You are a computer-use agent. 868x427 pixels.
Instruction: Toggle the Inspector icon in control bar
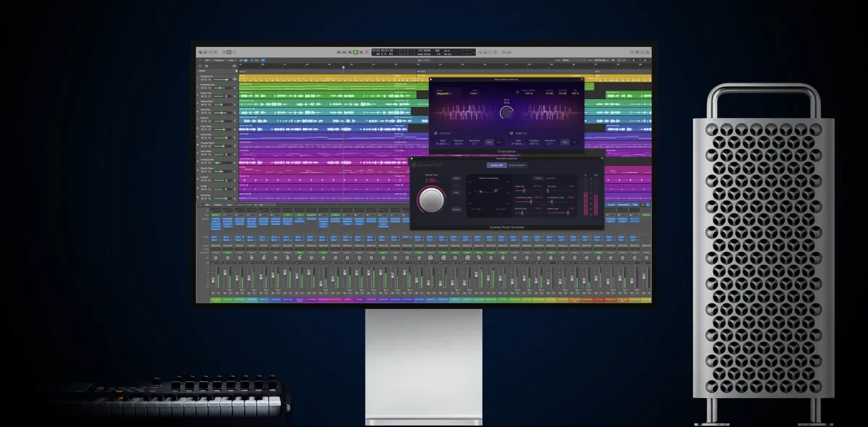point(205,52)
